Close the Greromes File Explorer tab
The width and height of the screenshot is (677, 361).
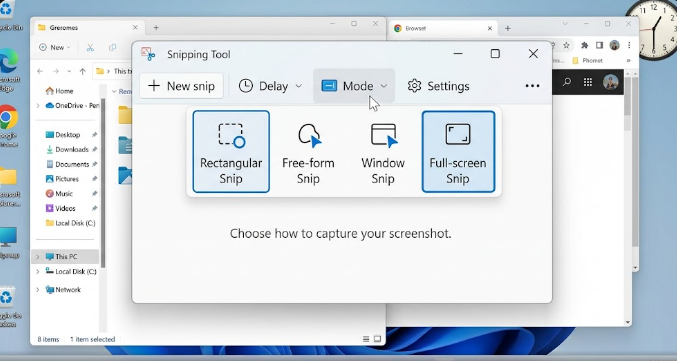135,27
